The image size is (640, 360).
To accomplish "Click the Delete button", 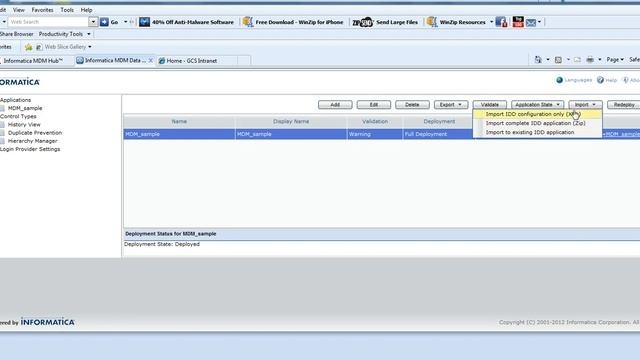I will (412, 105).
